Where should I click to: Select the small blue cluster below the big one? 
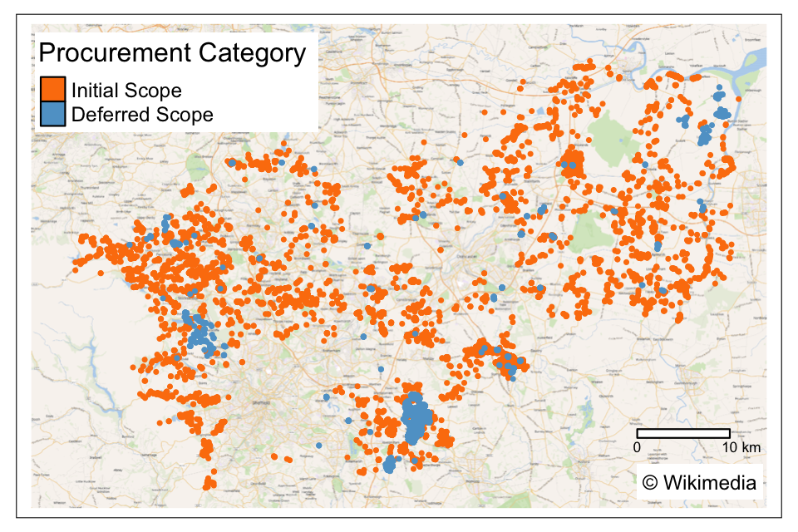(x=389, y=464)
